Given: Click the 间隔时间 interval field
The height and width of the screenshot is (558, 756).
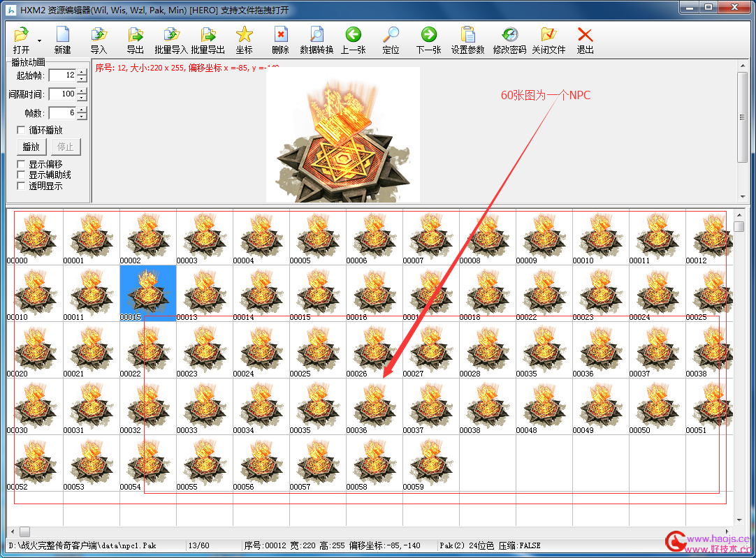Looking at the screenshot, I should tap(63, 94).
